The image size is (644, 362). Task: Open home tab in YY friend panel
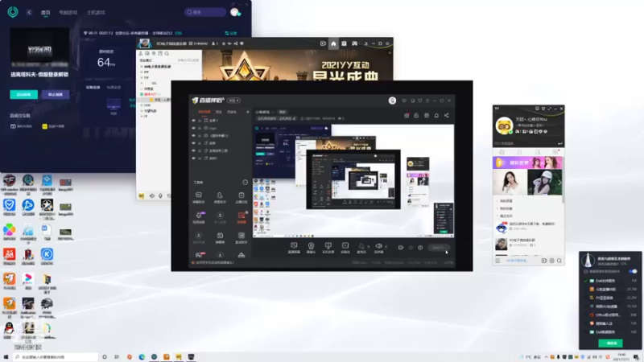point(502,152)
